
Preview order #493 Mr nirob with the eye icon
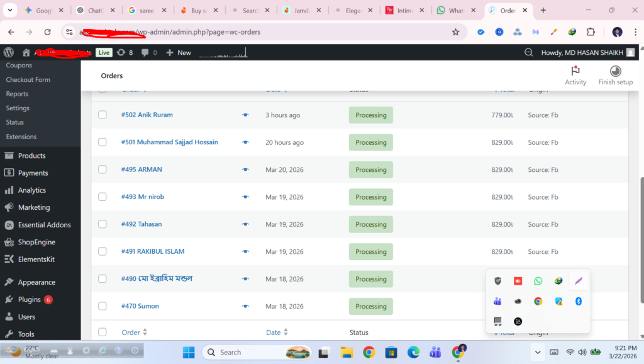[245, 196]
